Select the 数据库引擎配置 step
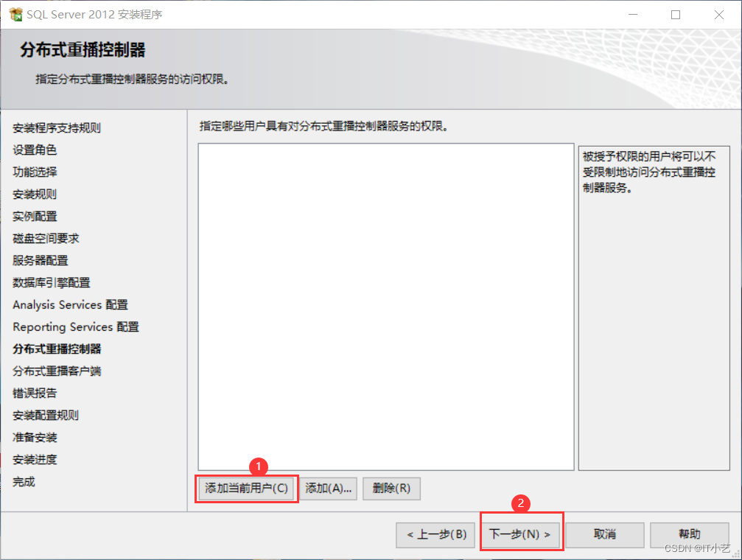The width and height of the screenshot is (742, 560). coord(52,283)
